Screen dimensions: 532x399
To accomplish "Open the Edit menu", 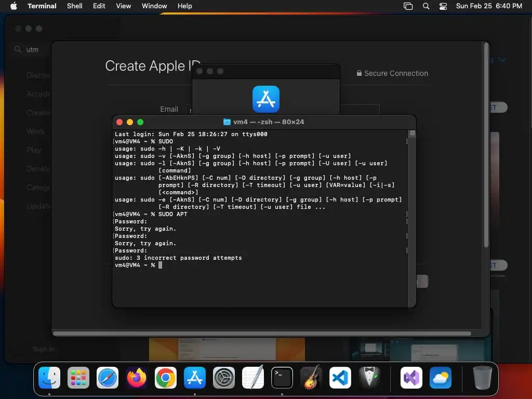I will pyautogui.click(x=99, y=6).
